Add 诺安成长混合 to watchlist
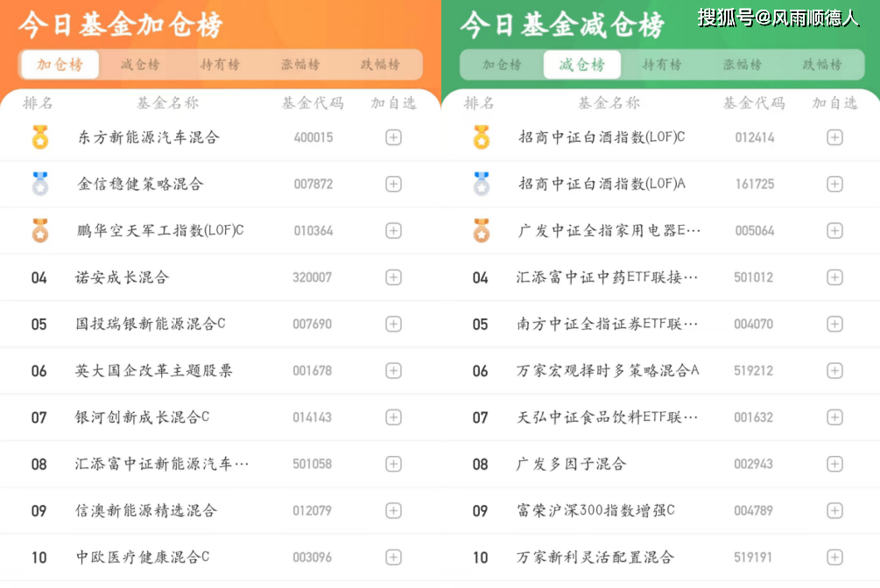The height and width of the screenshot is (588, 880). (x=393, y=277)
